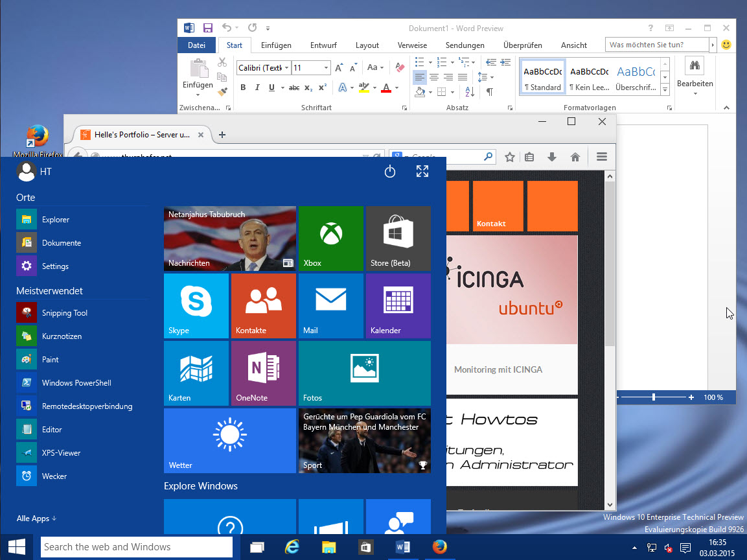Open the Xbox tile in Start menu
Viewport: 747px width, 560px height.
point(331,239)
